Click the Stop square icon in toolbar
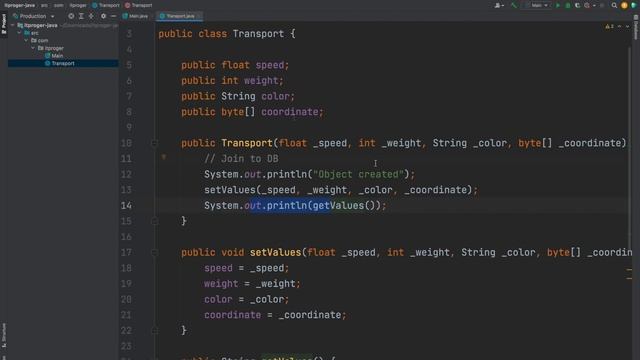 (x=602, y=5)
